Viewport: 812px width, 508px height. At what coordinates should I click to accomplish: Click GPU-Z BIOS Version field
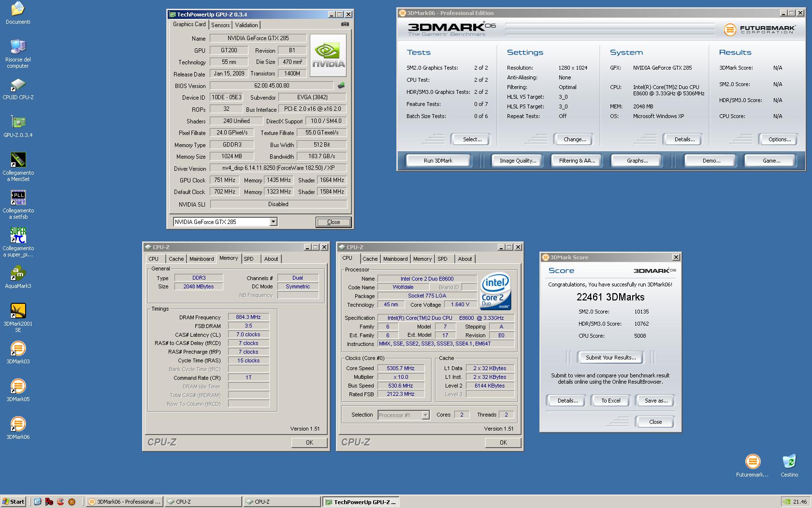coord(272,86)
